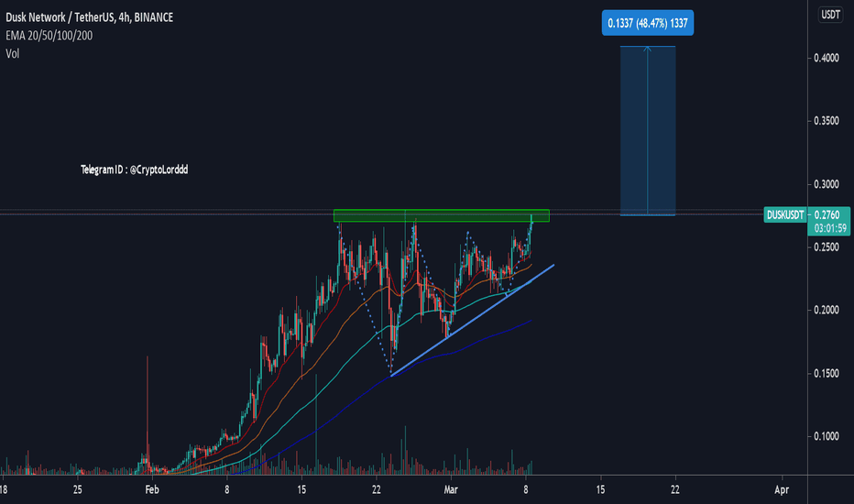Click the 0.1500 price axis label

pyautogui.click(x=826, y=373)
